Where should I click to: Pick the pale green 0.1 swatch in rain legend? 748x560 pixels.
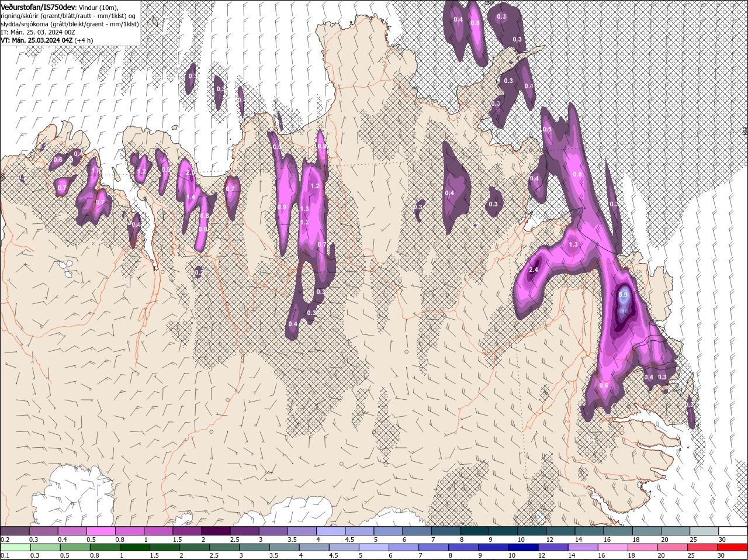[15, 548]
